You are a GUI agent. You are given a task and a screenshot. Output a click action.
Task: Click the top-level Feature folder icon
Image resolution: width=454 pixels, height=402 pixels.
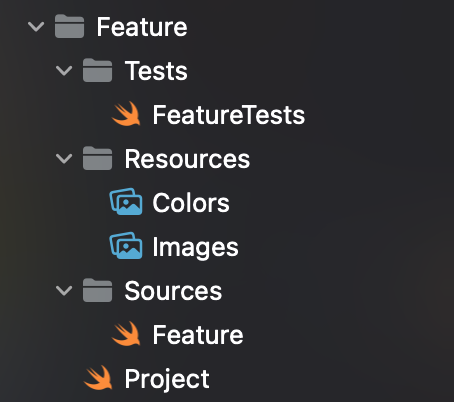69,26
